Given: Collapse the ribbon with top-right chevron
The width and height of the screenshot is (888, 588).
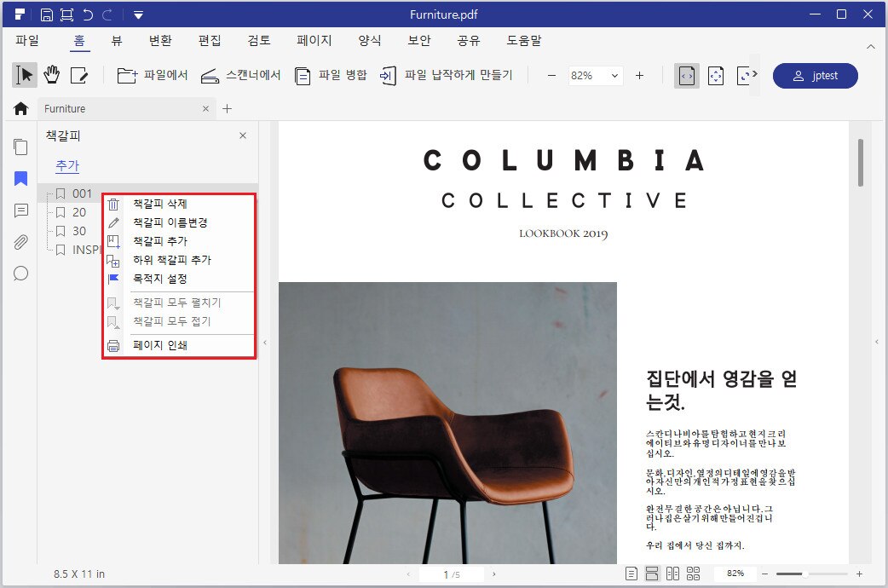Looking at the screenshot, I should 870,47.
